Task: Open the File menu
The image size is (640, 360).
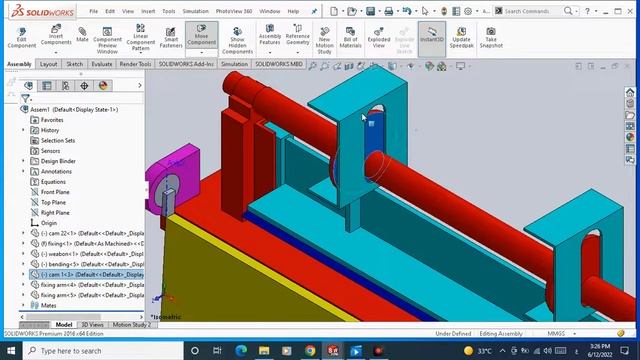Action: 93,11
